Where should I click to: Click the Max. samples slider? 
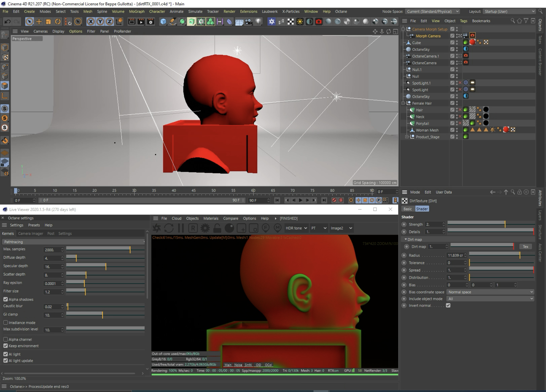[105, 249]
